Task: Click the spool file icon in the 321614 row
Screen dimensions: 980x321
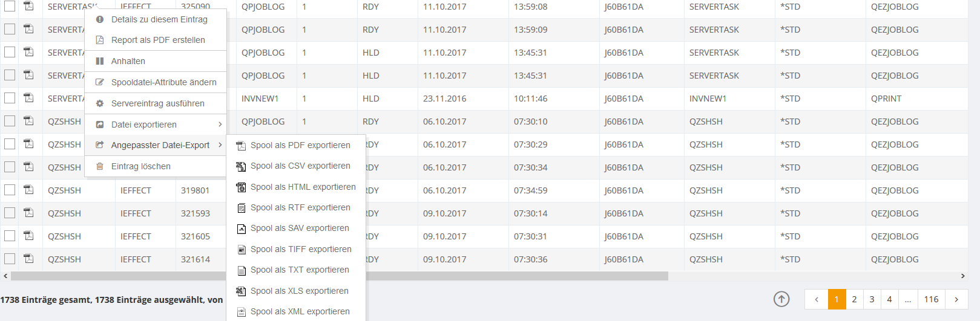Action: pos(28,259)
